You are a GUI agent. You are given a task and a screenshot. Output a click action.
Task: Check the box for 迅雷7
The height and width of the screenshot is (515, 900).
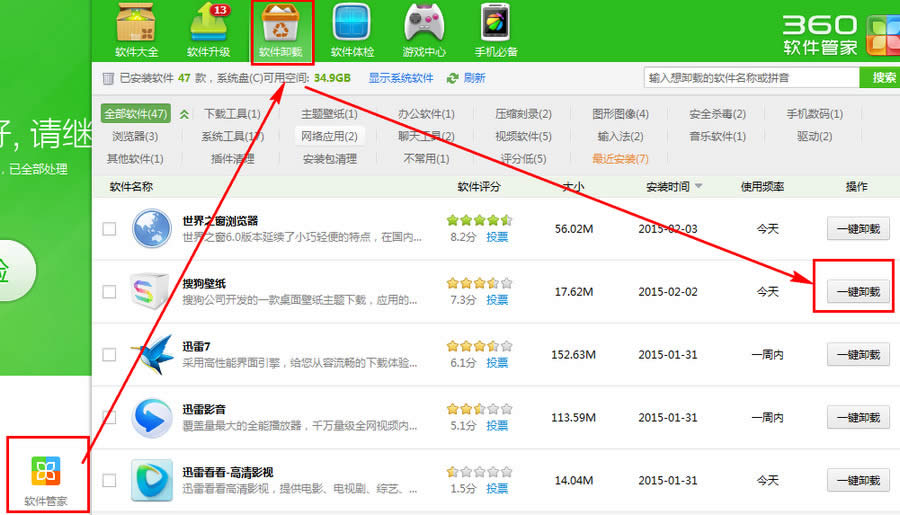(109, 355)
